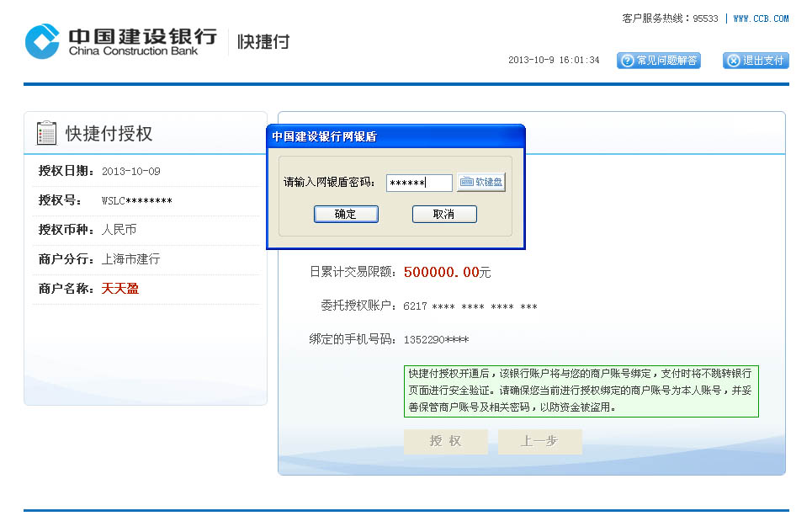Click the 授权 authorize button
Viewport: 812px width, 516px height.
[445, 441]
